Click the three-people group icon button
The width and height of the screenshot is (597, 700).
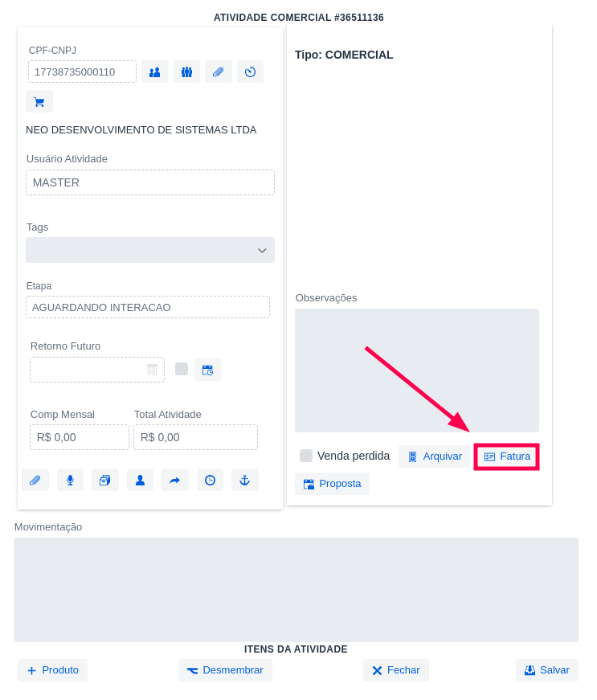186,72
